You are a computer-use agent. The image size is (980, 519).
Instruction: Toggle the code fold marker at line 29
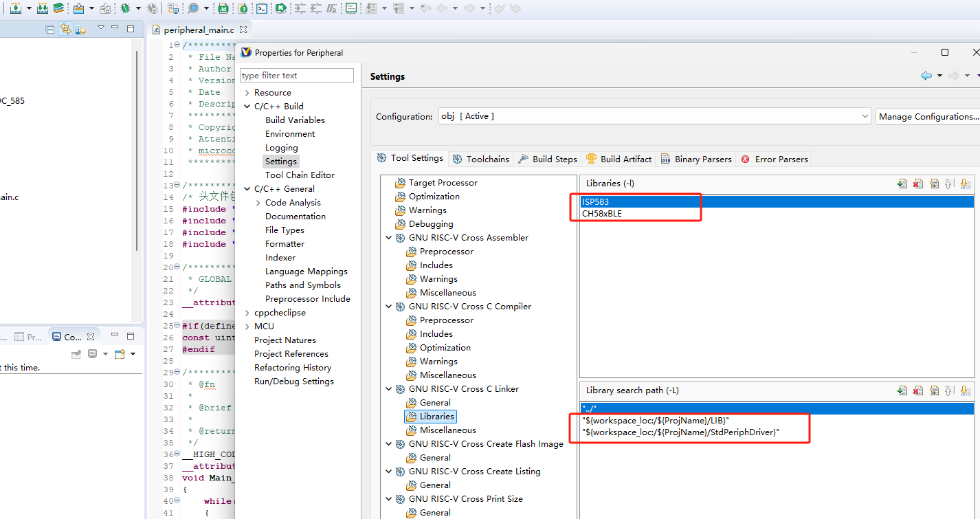point(178,373)
